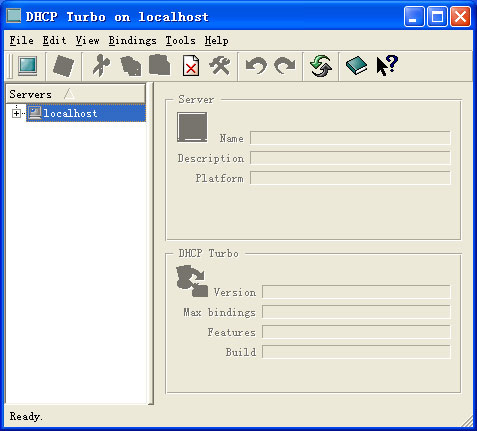477x431 pixels.
Task: Click the Redo arrow icon
Action: (285, 66)
